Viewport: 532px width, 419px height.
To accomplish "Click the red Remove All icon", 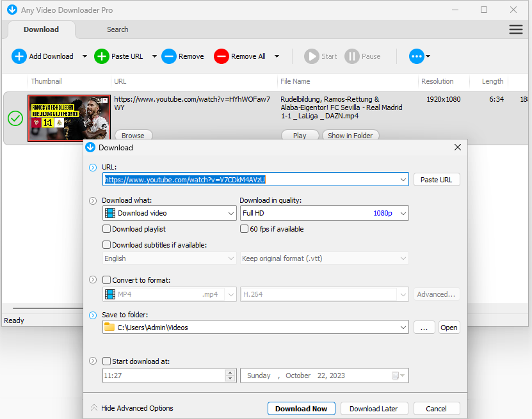I will tap(222, 56).
